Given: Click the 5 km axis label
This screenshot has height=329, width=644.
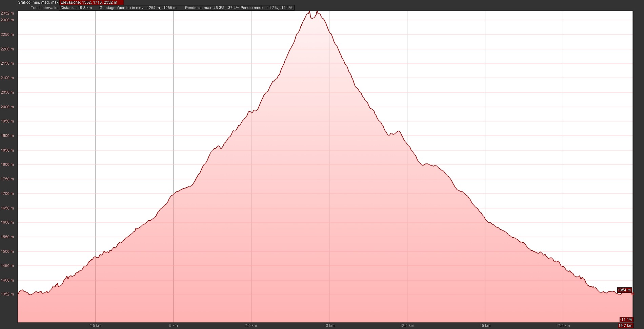Looking at the screenshot, I should click(173, 326).
